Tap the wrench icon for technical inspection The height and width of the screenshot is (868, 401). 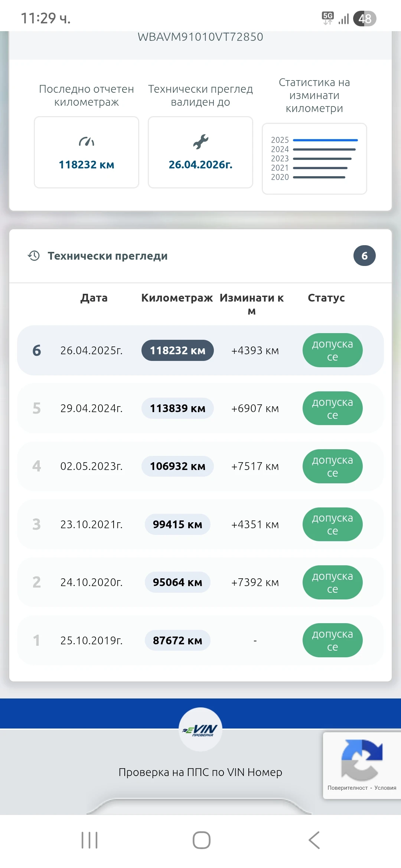(200, 142)
